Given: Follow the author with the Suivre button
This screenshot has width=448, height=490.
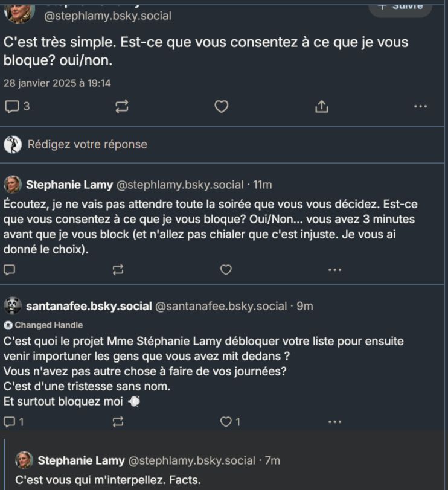Looking at the screenshot, I should click(400, 7).
